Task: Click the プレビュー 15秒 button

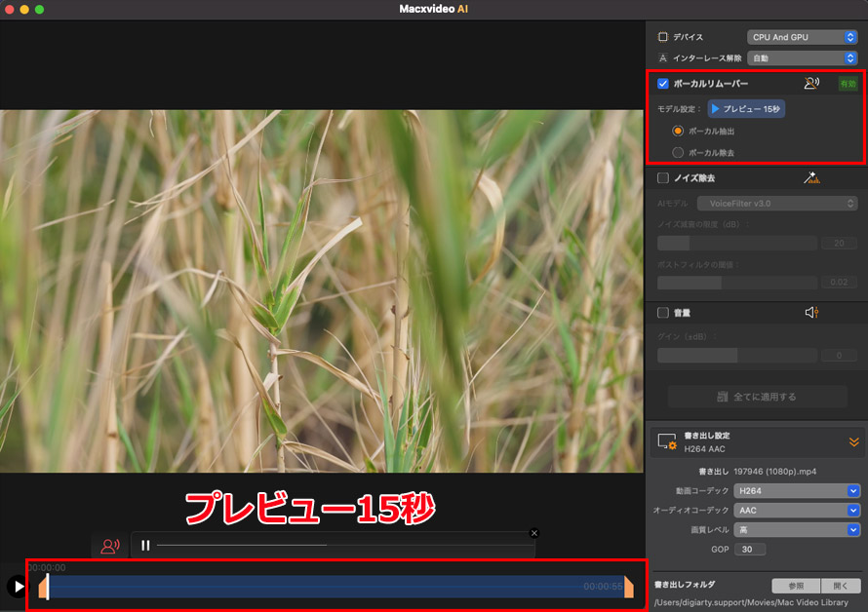Action: pyautogui.click(x=746, y=109)
